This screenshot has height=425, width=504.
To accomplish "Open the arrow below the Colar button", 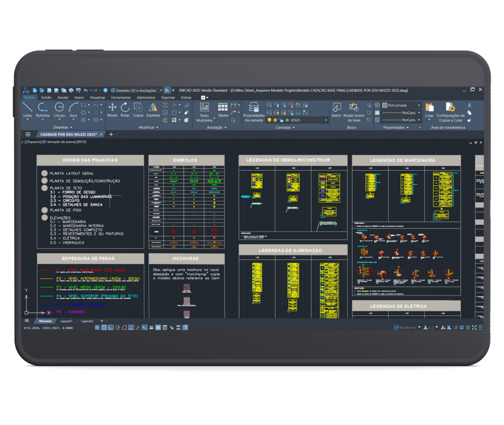I will (x=429, y=120).
